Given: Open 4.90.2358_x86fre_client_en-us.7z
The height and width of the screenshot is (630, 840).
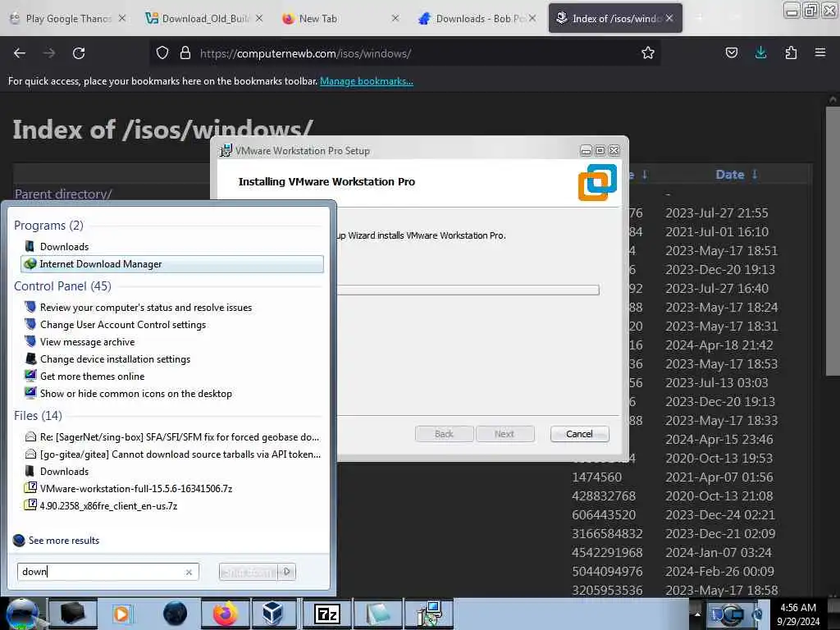Looking at the screenshot, I should coord(108,505).
